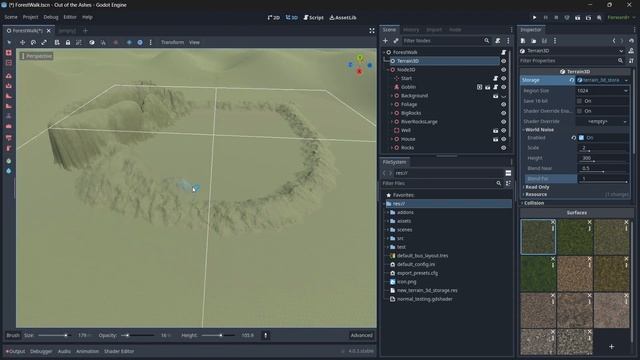Image resolution: width=640 pixels, height=360 pixels.
Task: Adjust the brush Size slider
Action: point(54,336)
